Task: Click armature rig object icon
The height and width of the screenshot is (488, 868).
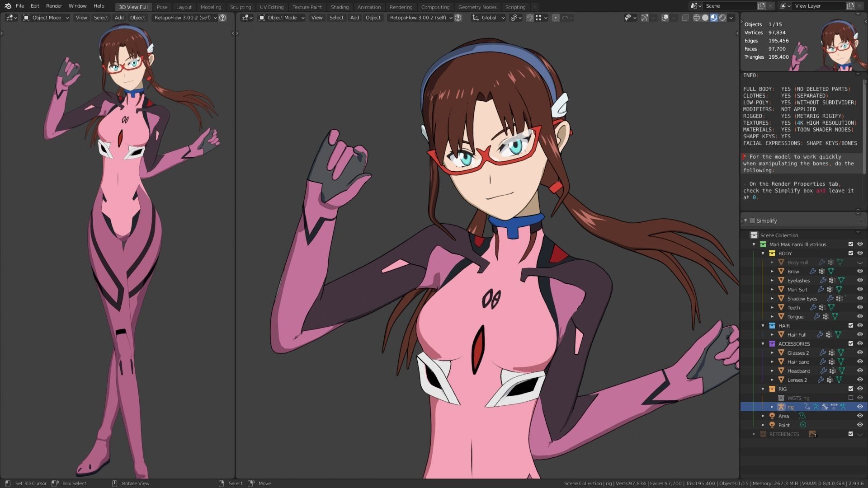Action: point(781,407)
